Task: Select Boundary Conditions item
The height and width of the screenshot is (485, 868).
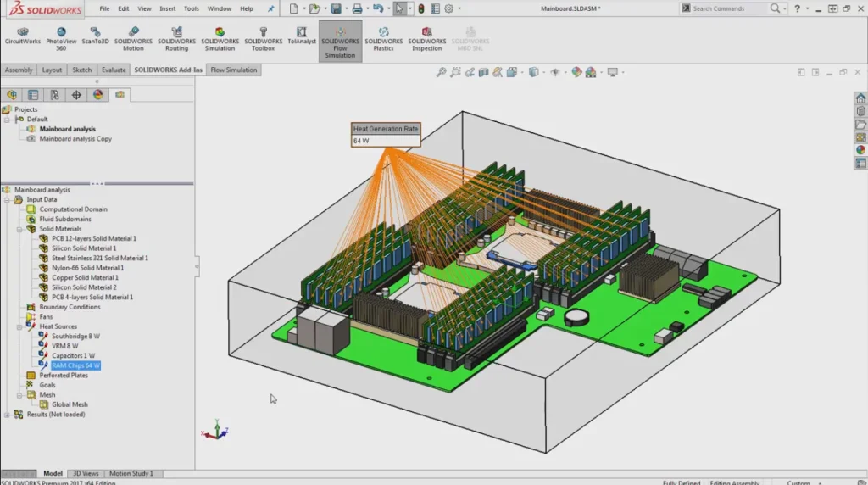Action: point(70,307)
